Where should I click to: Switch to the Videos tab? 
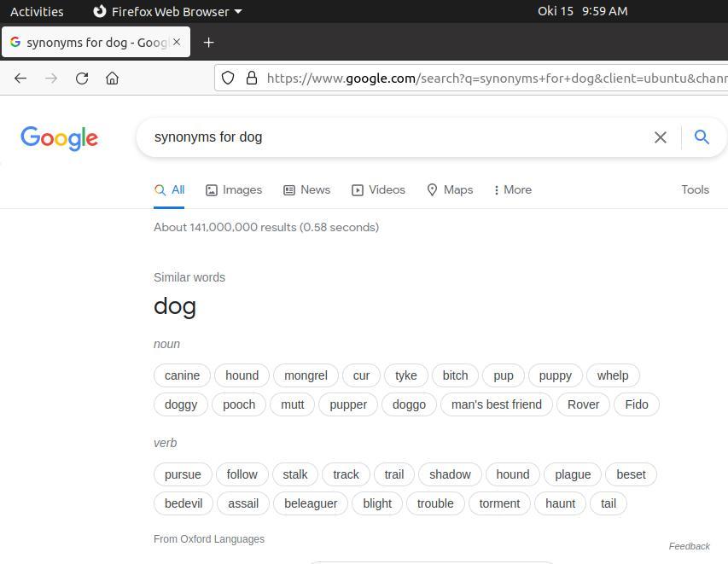378,190
